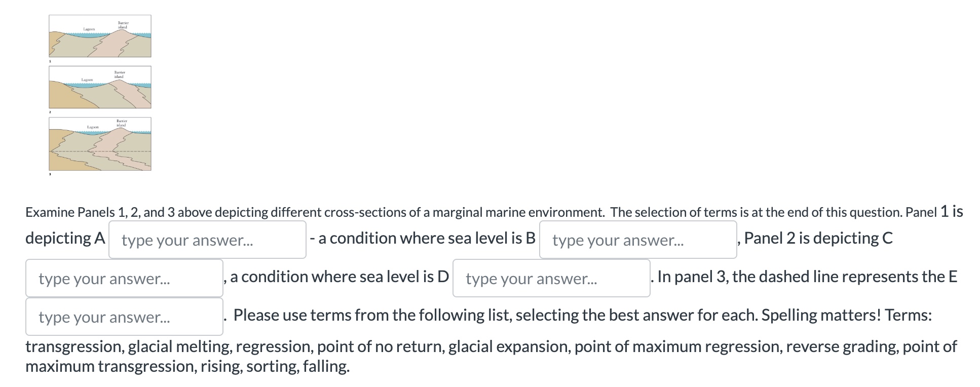The image size is (980, 387).
Task: Click the 'Barrier island' label in Panel 1
Action: (x=122, y=24)
